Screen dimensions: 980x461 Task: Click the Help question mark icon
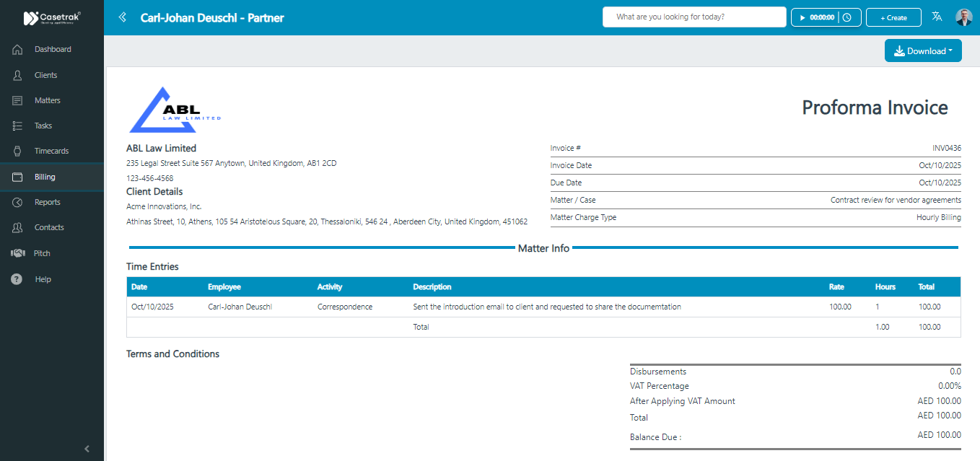[x=17, y=279]
